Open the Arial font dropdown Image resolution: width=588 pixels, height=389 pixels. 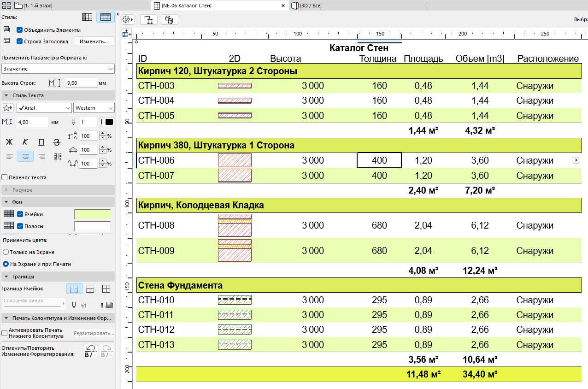point(44,108)
